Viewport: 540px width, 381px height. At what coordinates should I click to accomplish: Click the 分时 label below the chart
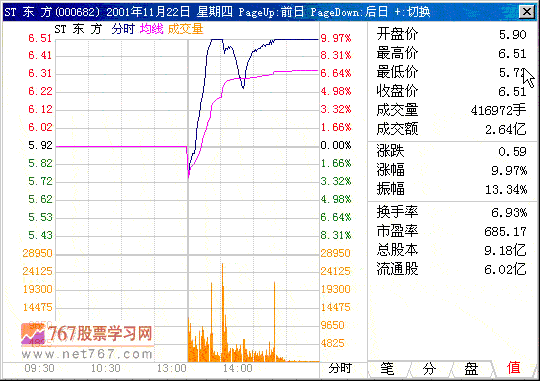339,368
